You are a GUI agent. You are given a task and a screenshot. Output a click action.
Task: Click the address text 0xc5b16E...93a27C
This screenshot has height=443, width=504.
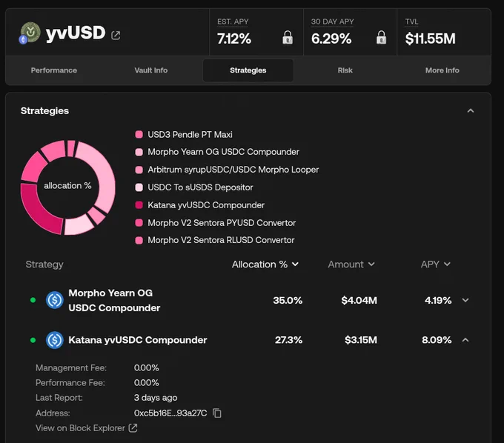170,413
